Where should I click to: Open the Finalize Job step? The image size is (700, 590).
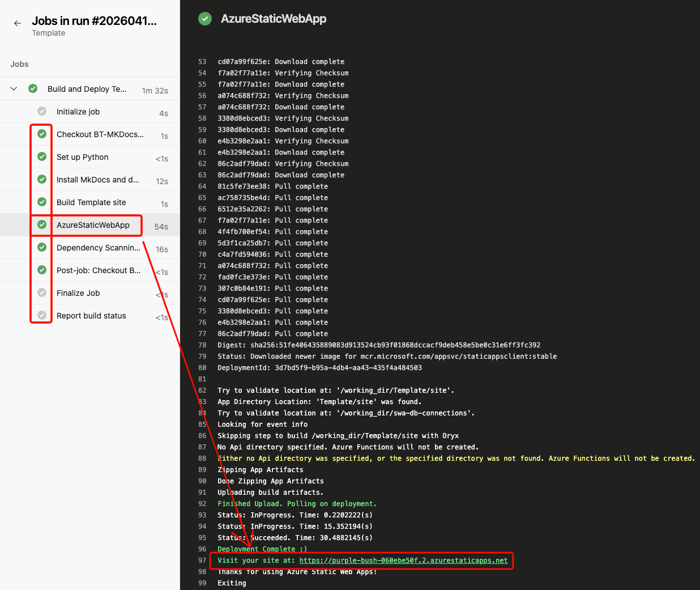[78, 293]
